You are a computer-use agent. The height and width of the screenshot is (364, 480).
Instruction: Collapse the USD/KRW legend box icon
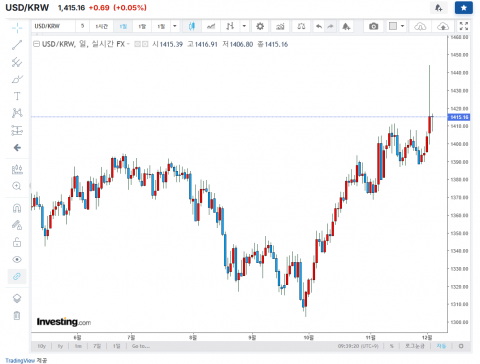click(x=36, y=44)
